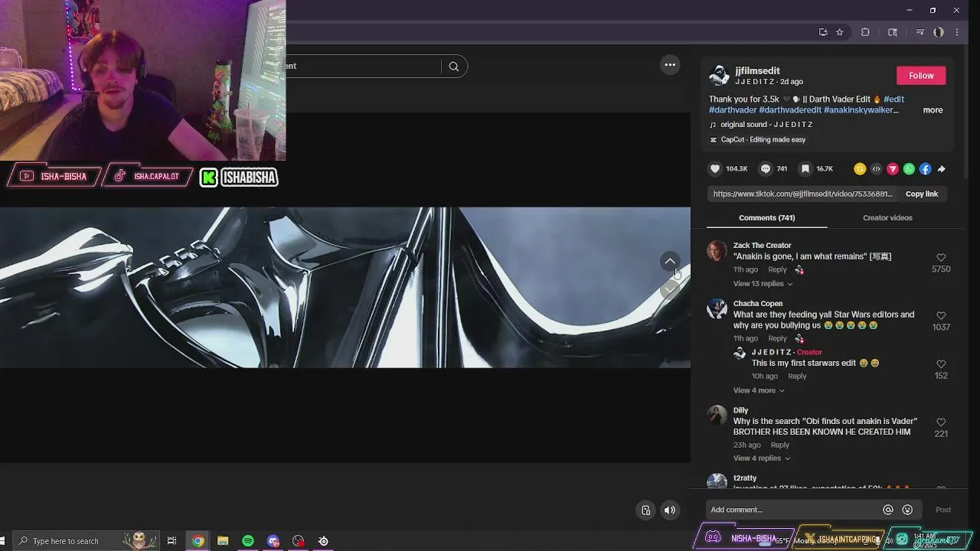Open comments via speech bubble icon

(766, 169)
